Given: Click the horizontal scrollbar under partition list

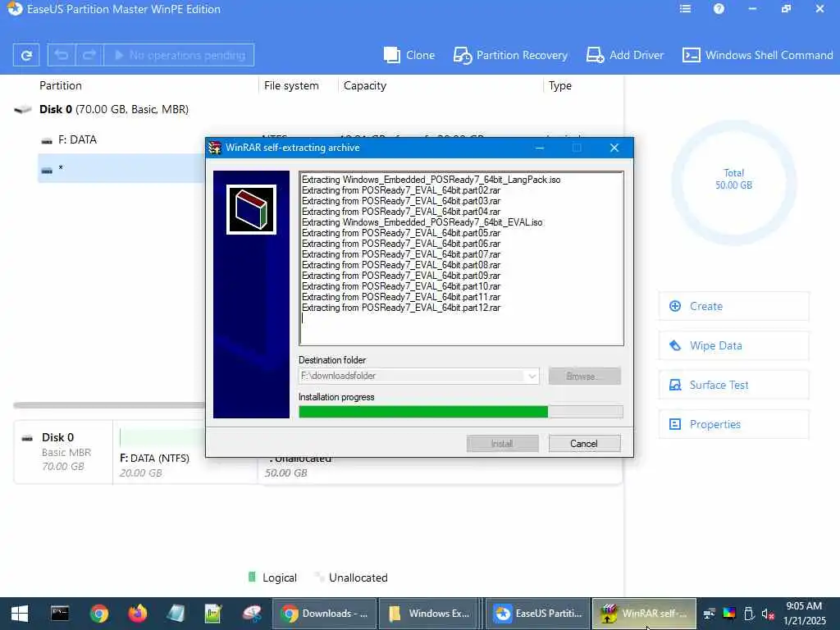Looking at the screenshot, I should pos(109,405).
